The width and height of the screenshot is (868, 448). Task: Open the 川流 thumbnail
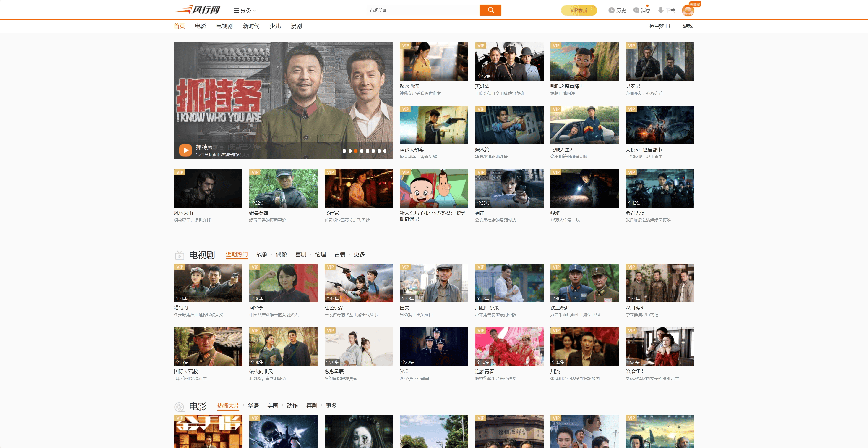point(585,346)
